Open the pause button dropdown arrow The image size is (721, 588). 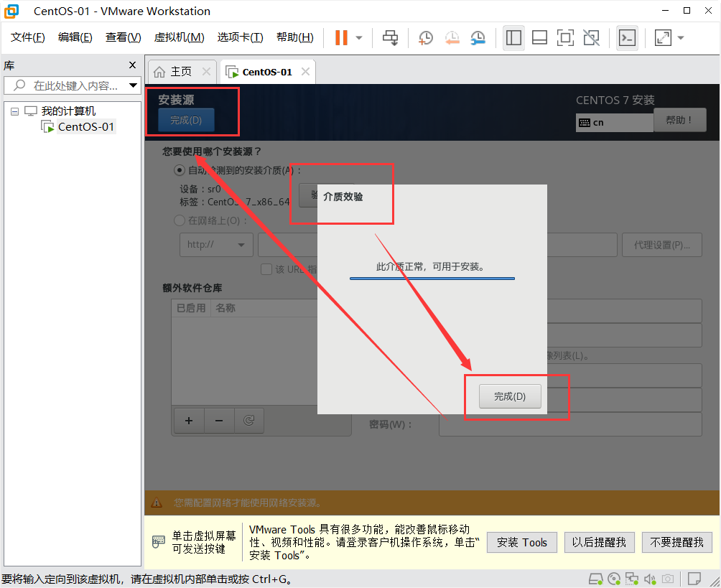click(x=358, y=37)
